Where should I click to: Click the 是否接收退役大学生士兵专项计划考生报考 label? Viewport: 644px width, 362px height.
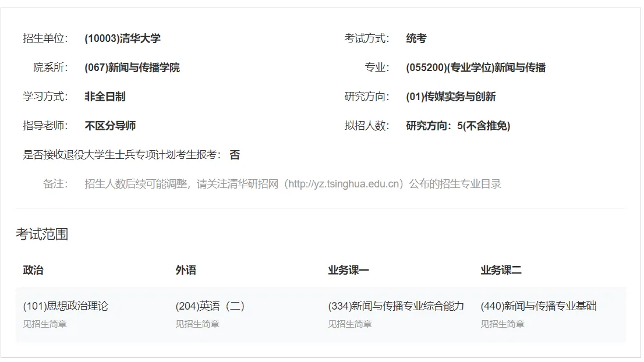tap(122, 155)
